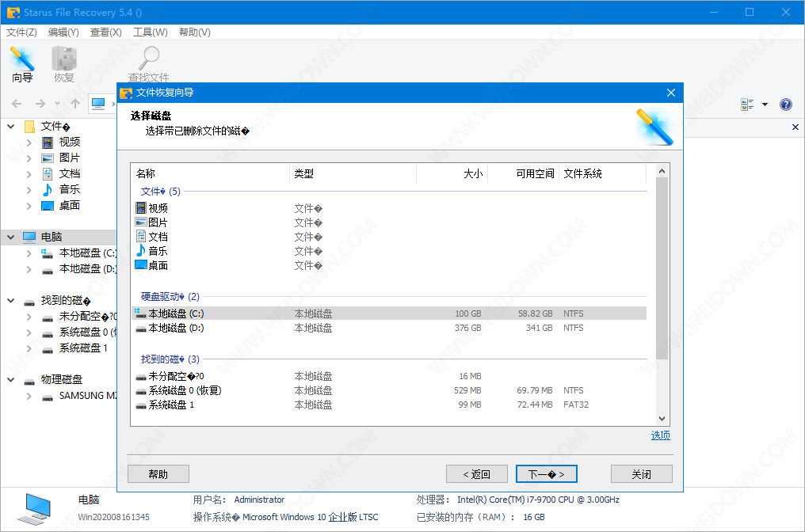Expand 视频 in the sidebar tree
This screenshot has height=532, width=805.
coord(29,142)
